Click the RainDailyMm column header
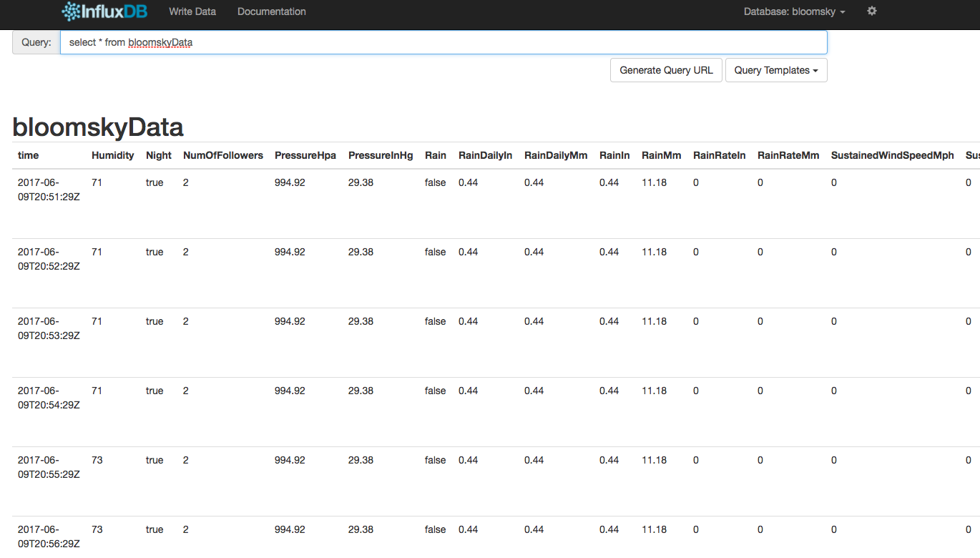The height and width of the screenshot is (558, 980). [556, 155]
